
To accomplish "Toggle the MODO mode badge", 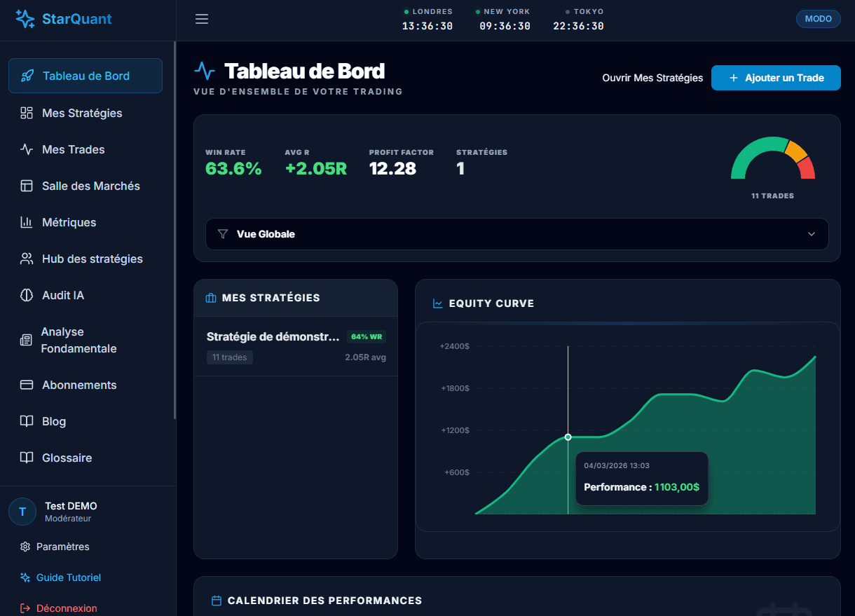I will tap(818, 19).
